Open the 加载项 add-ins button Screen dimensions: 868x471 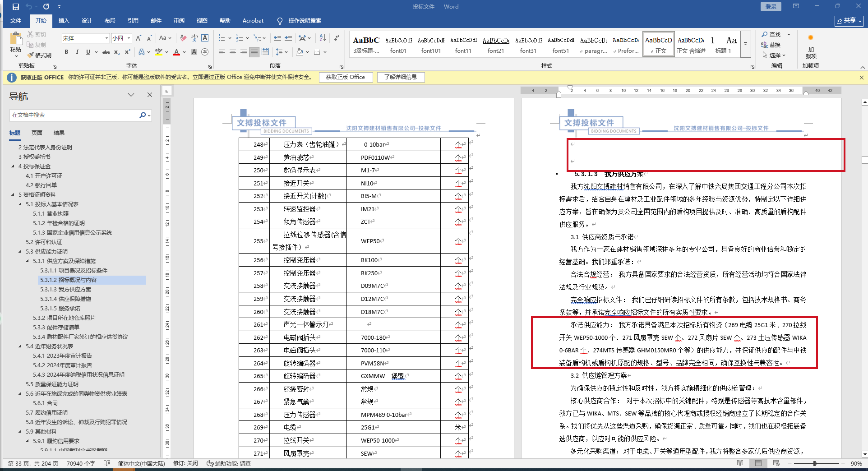coord(811,46)
